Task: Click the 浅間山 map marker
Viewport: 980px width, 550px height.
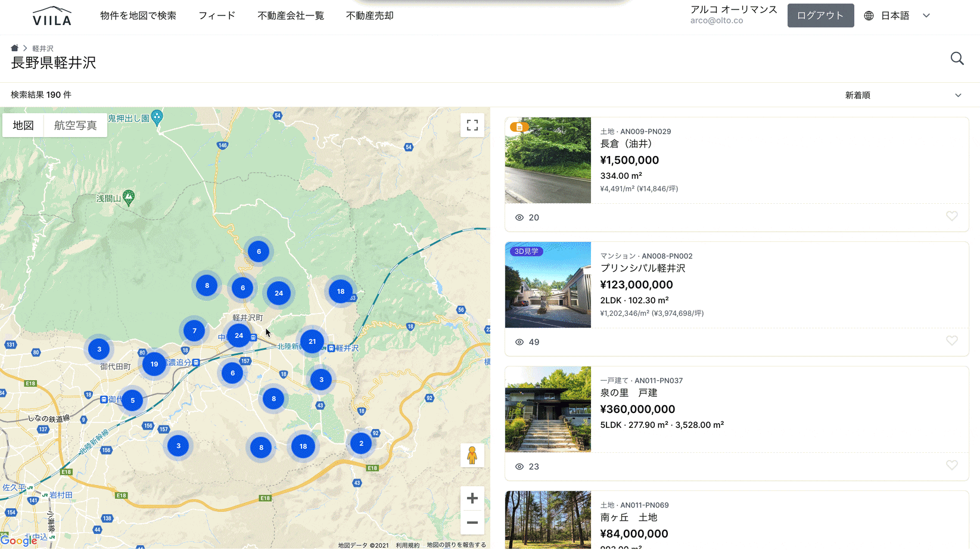Action: coord(129,197)
